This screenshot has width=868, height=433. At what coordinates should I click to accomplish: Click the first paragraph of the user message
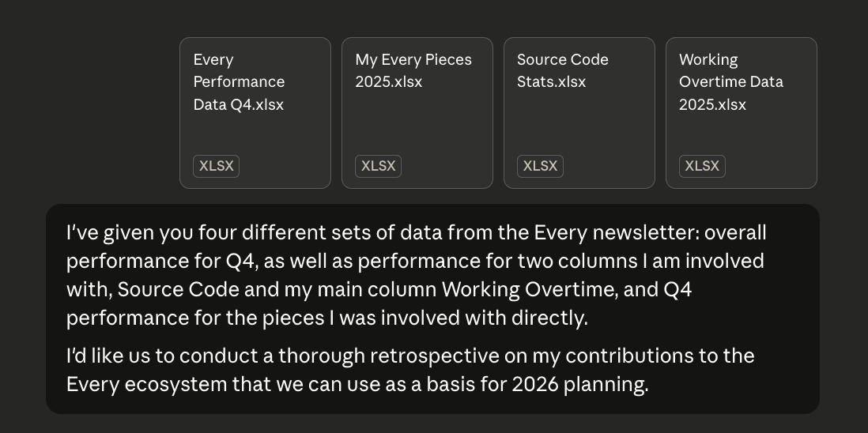[x=415, y=275]
